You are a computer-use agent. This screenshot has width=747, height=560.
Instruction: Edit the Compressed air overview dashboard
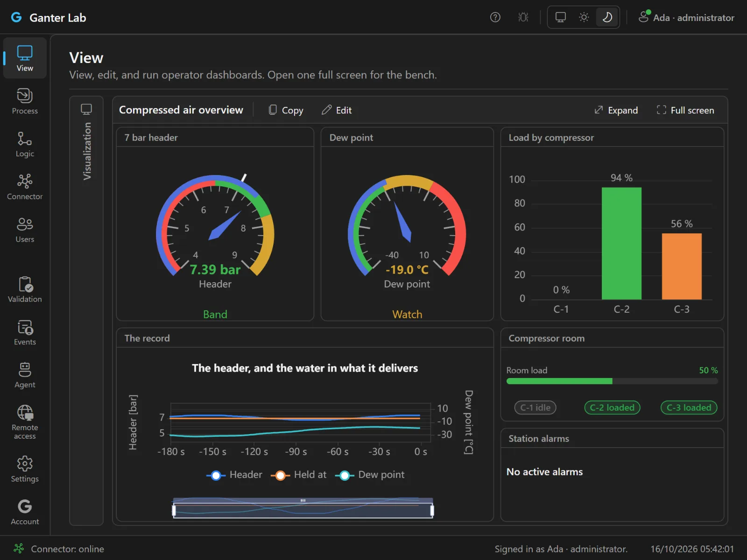click(x=337, y=110)
